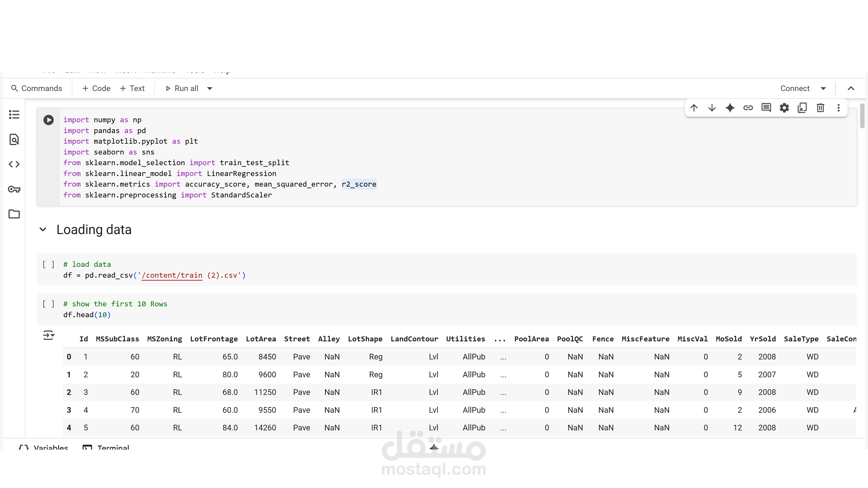Click the Gemini sparkle icon in cell toolbar
This screenshot has height=488, width=868.
730,108
